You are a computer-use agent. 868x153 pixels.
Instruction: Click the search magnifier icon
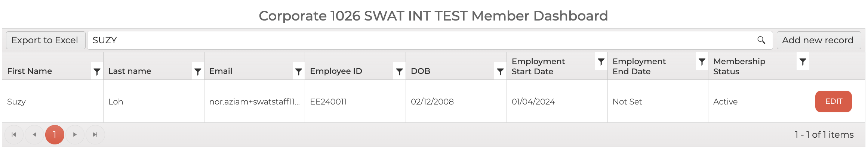[761, 40]
